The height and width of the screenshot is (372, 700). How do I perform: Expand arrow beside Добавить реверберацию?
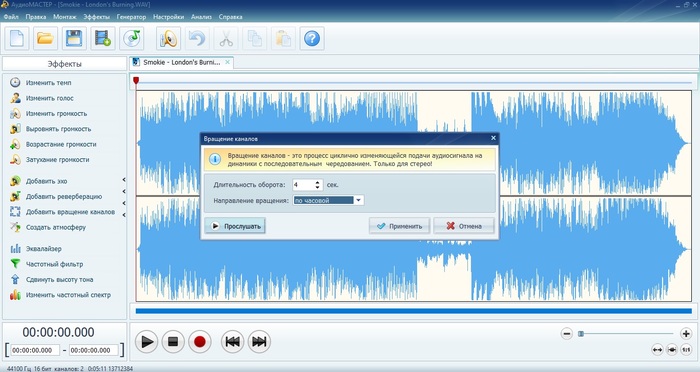[x=124, y=192]
